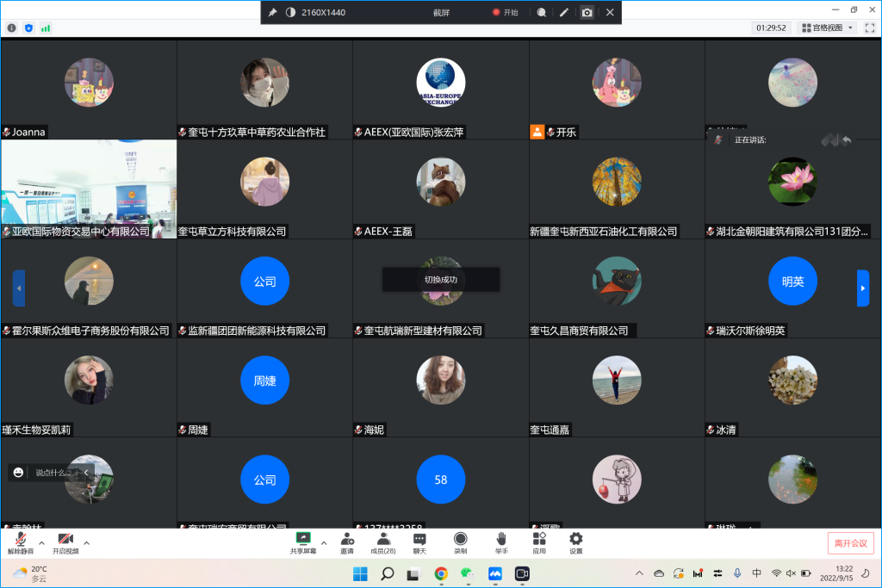Open the 宫格视图 layout dropdown
This screenshot has height=588, width=882.
point(827,28)
